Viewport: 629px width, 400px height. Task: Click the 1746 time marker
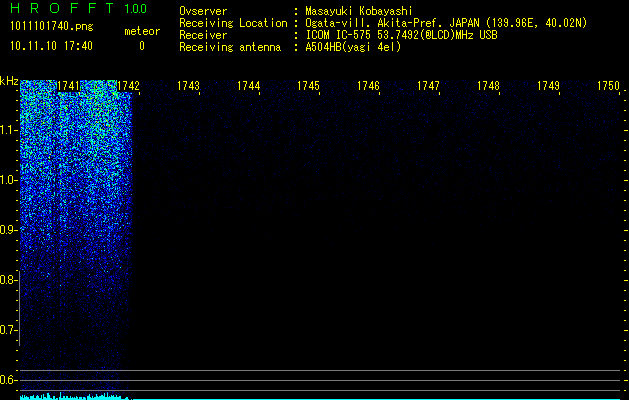368,86
